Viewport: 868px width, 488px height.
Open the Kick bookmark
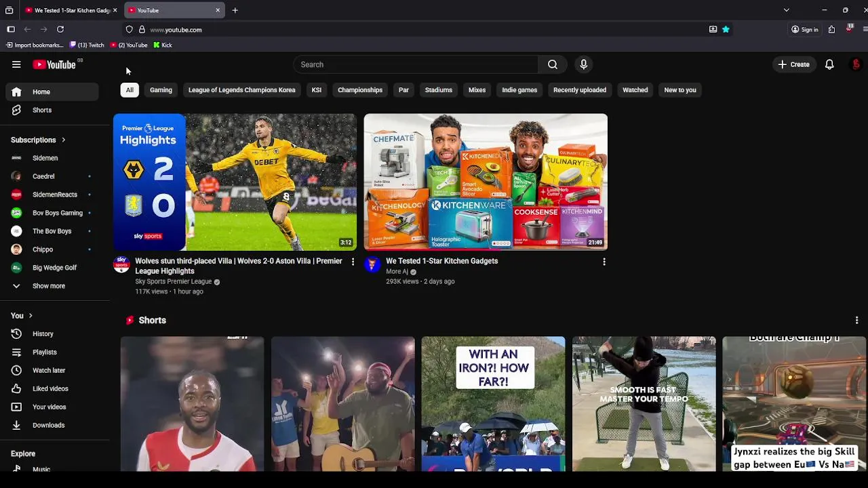163,45
